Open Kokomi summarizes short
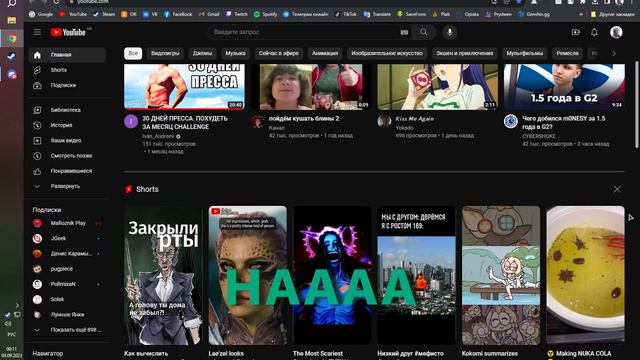The width and height of the screenshot is (640, 360). tap(501, 276)
